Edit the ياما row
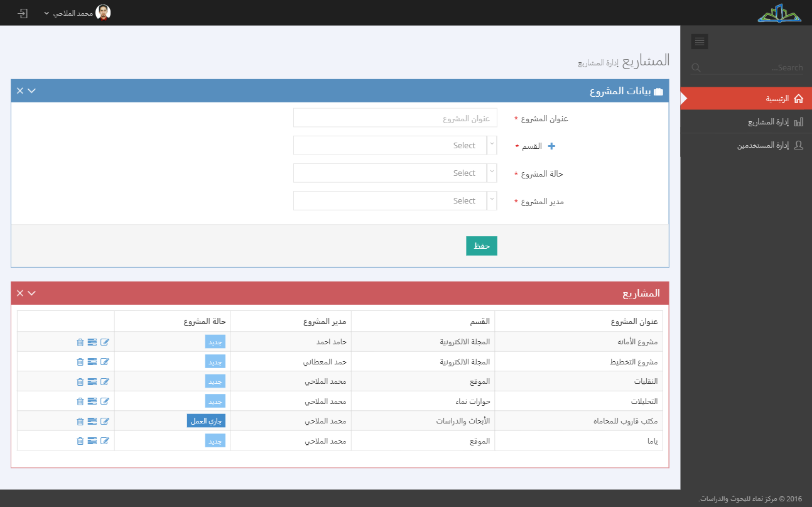The height and width of the screenshot is (507, 812). click(x=105, y=441)
